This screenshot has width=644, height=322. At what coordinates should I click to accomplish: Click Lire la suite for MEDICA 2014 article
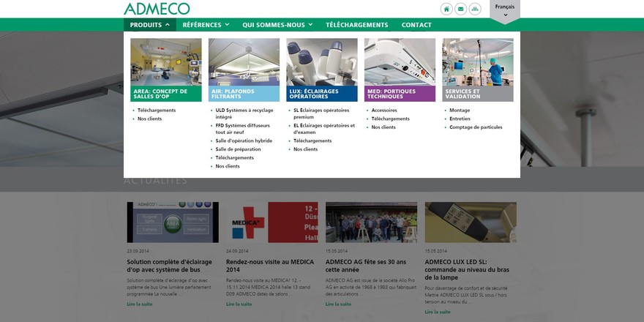[x=239, y=304]
